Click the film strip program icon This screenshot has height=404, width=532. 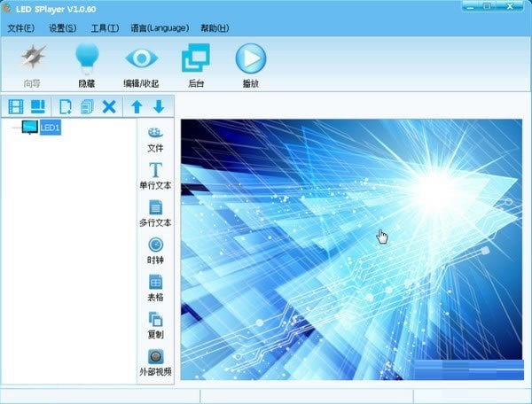coord(16,107)
